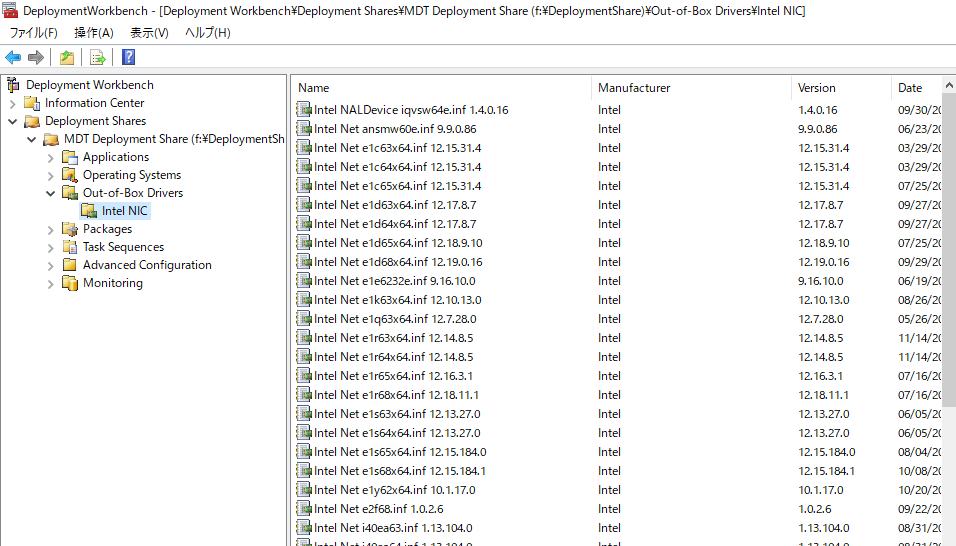The image size is (956, 546).
Task: Sort by the Date column header
Action: (x=917, y=88)
